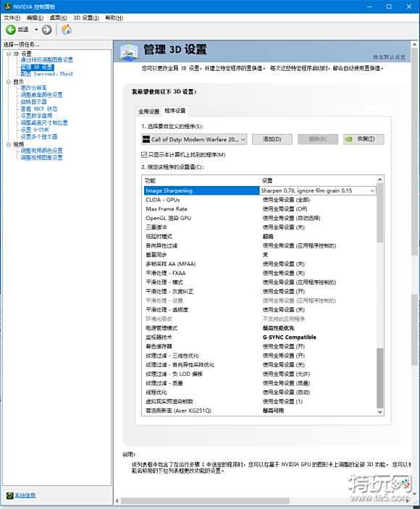
Task: Click the Call of Duty program icon
Action: tap(146, 139)
